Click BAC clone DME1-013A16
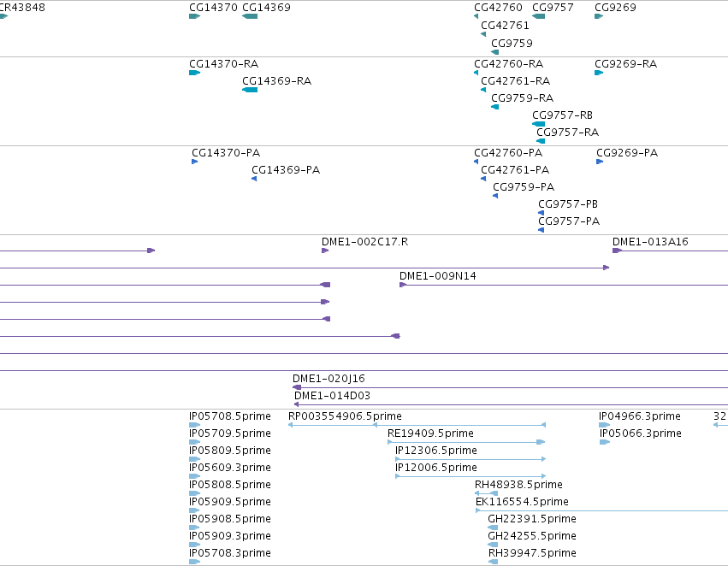The height and width of the screenshot is (566, 728). click(x=670, y=251)
